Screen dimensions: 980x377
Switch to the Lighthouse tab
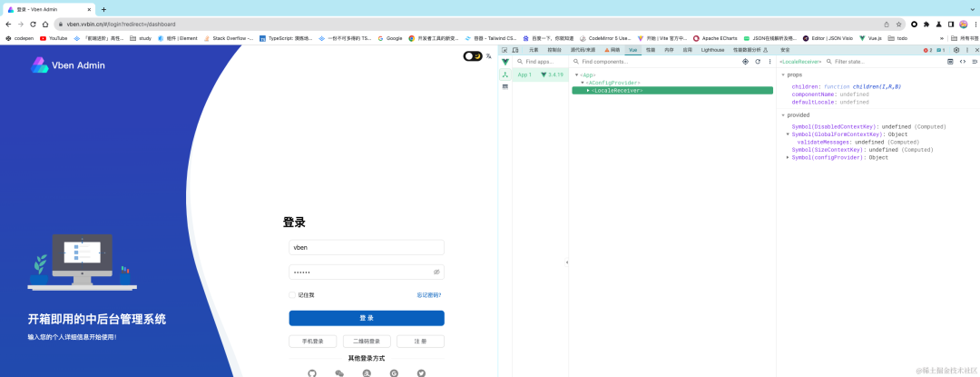(712, 49)
